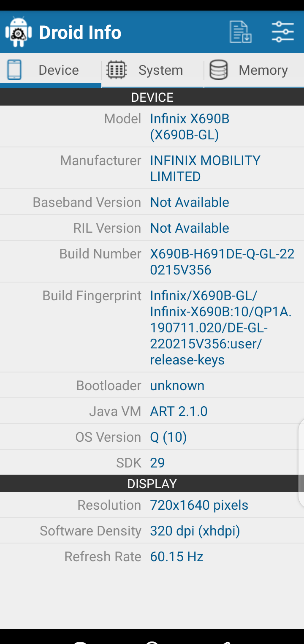Image resolution: width=304 pixels, height=644 pixels.
Task: Tap the Manufacturer INFINIX MOBILITY LIMITED value
Action: point(205,168)
